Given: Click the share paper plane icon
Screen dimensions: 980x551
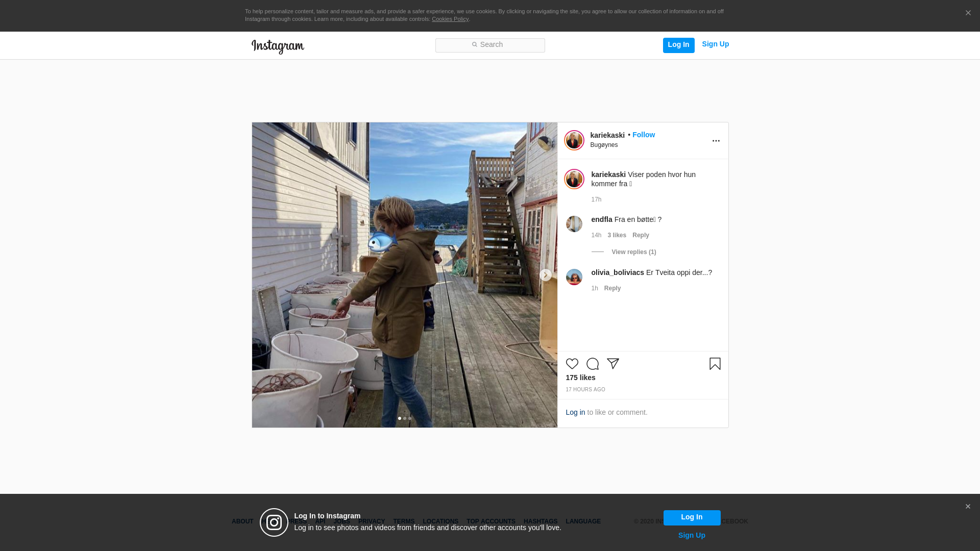Looking at the screenshot, I should coord(612,364).
